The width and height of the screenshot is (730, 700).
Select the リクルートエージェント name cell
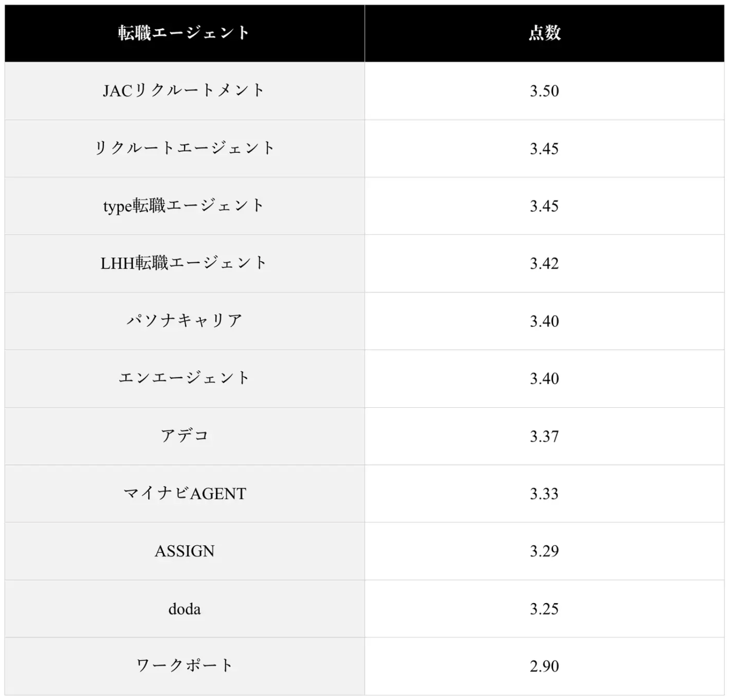pyautogui.click(x=184, y=148)
